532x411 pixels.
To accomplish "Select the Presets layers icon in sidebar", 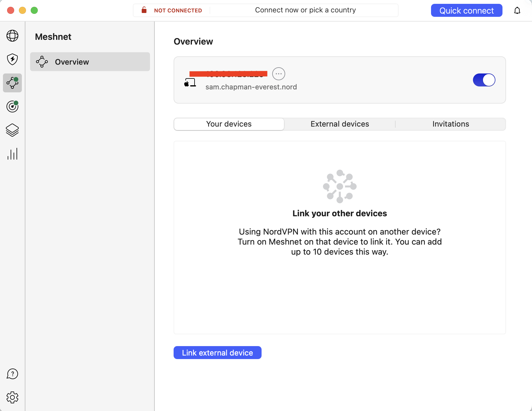I will pos(12,130).
